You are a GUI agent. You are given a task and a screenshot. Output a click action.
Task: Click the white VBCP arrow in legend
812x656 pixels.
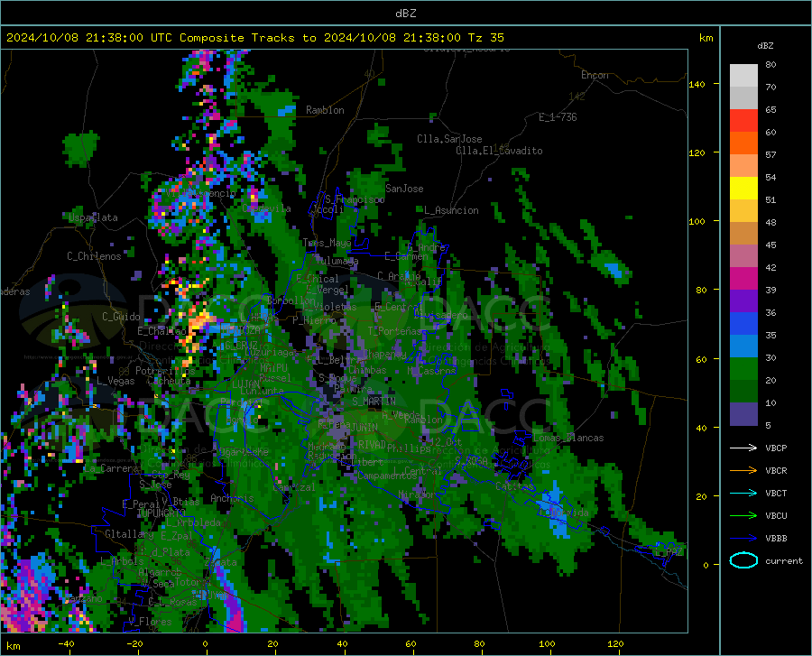pyautogui.click(x=743, y=448)
